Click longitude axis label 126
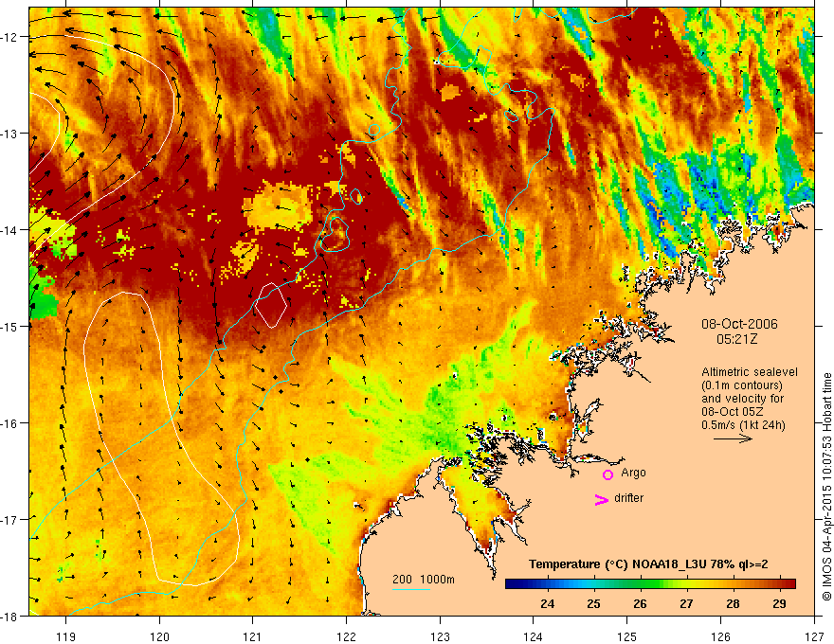Image resolution: width=834 pixels, height=644 pixels. coord(720,636)
